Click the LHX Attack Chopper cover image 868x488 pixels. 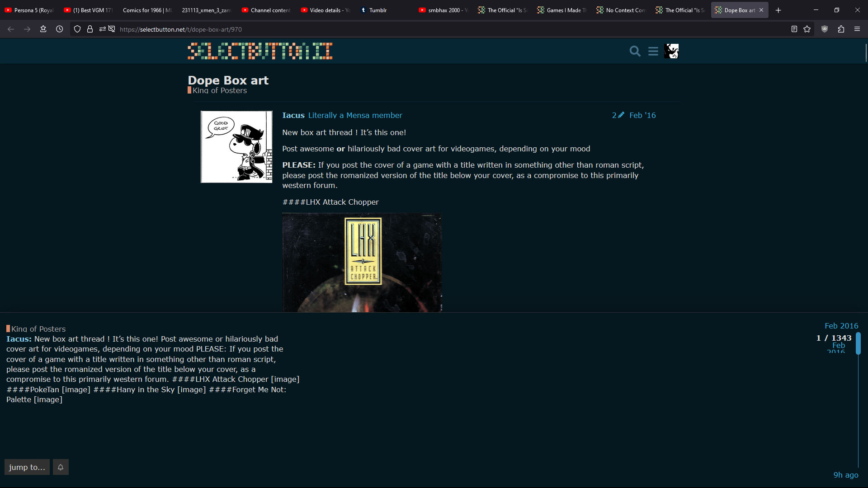[362, 262]
